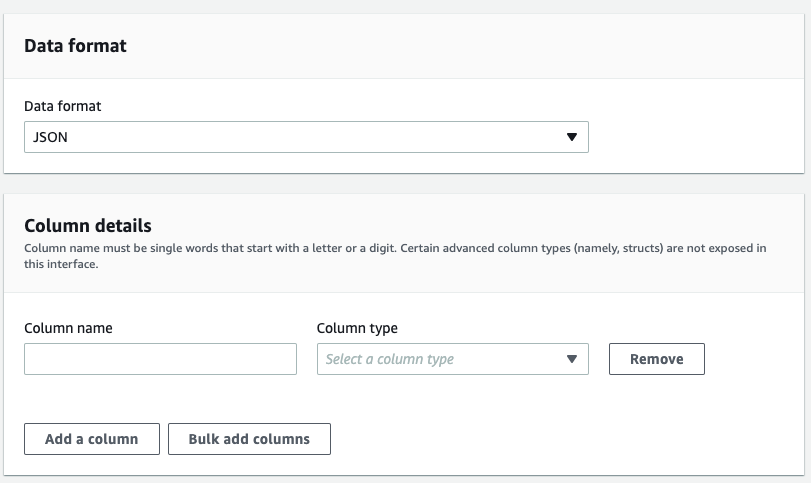Click the JSON value in the dropdown
This screenshot has width=811, height=483.
coord(51,137)
